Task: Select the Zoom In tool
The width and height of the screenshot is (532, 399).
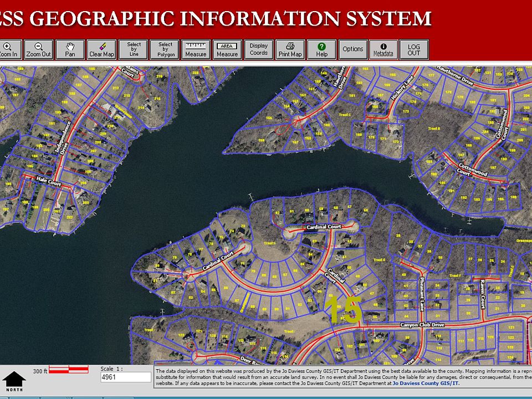Action: [x=9, y=49]
